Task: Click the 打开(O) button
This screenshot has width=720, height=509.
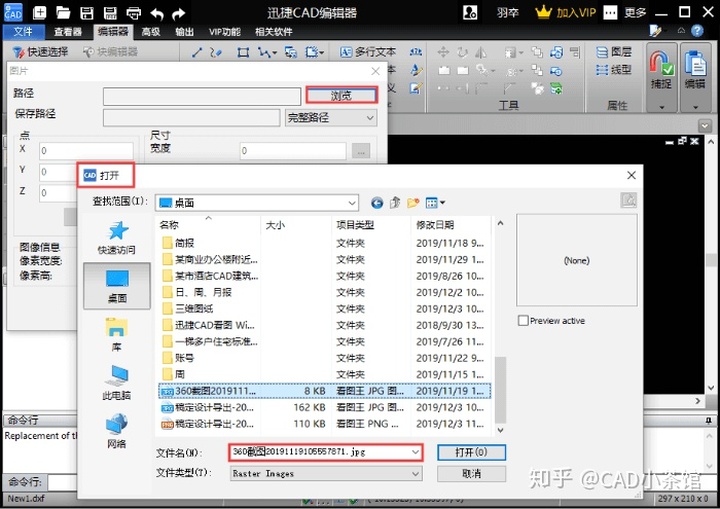Action: click(x=471, y=452)
